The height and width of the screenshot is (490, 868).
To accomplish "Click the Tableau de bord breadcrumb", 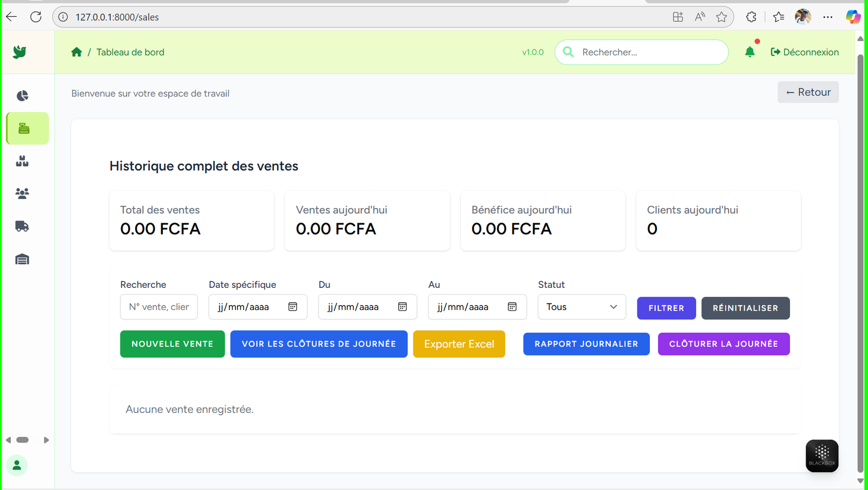I will [x=130, y=52].
